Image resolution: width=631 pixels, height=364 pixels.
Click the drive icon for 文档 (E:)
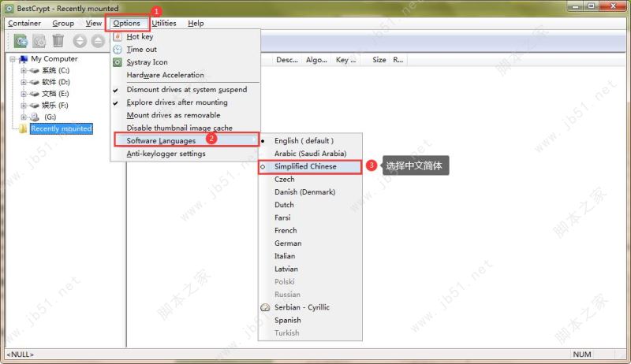pyautogui.click(x=35, y=94)
